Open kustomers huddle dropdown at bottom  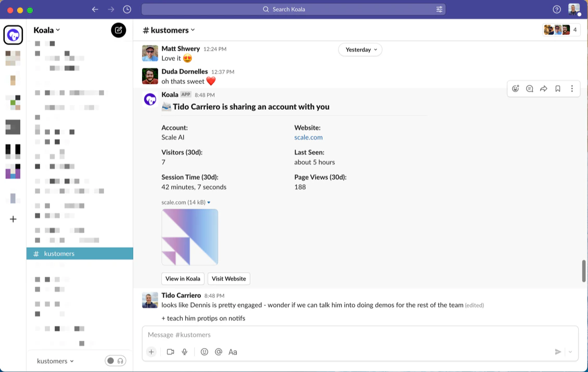55,361
